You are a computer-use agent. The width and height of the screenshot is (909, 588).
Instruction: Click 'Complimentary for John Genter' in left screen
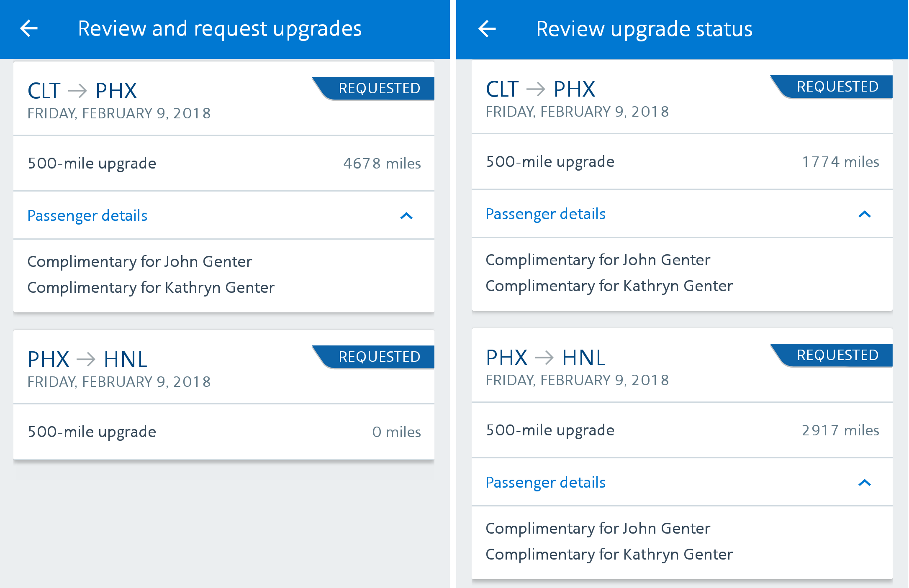(x=140, y=262)
